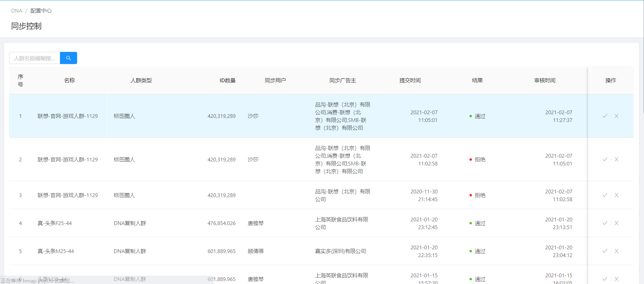Reject row 1 with X icon
Screen dimensions: 644x284
tap(616, 116)
